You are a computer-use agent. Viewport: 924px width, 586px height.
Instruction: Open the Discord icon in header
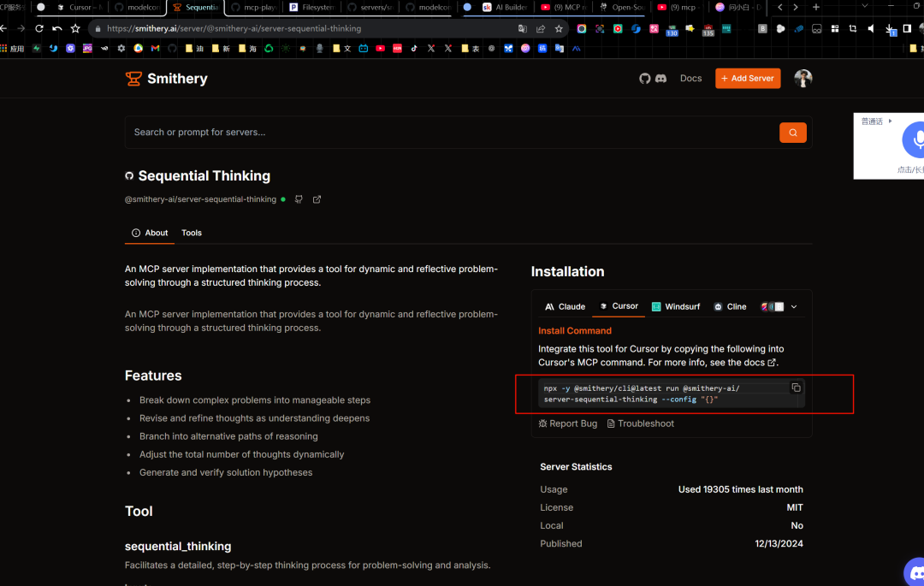click(x=660, y=79)
